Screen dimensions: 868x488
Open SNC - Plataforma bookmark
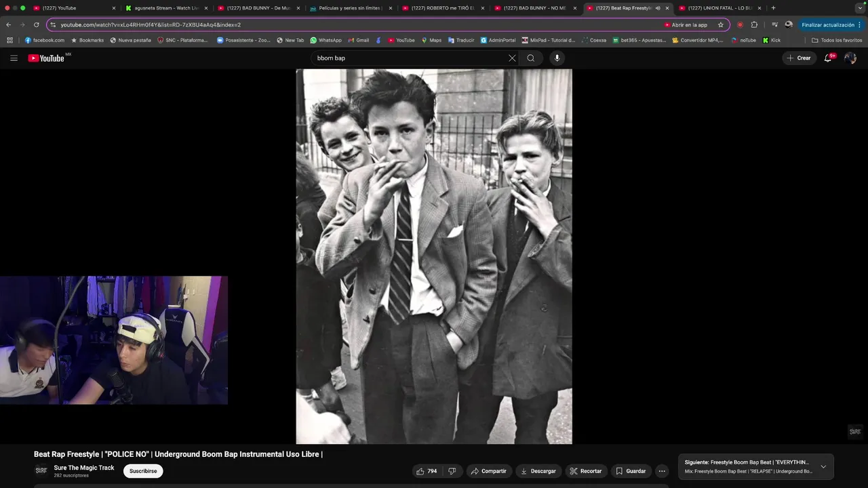(182, 40)
